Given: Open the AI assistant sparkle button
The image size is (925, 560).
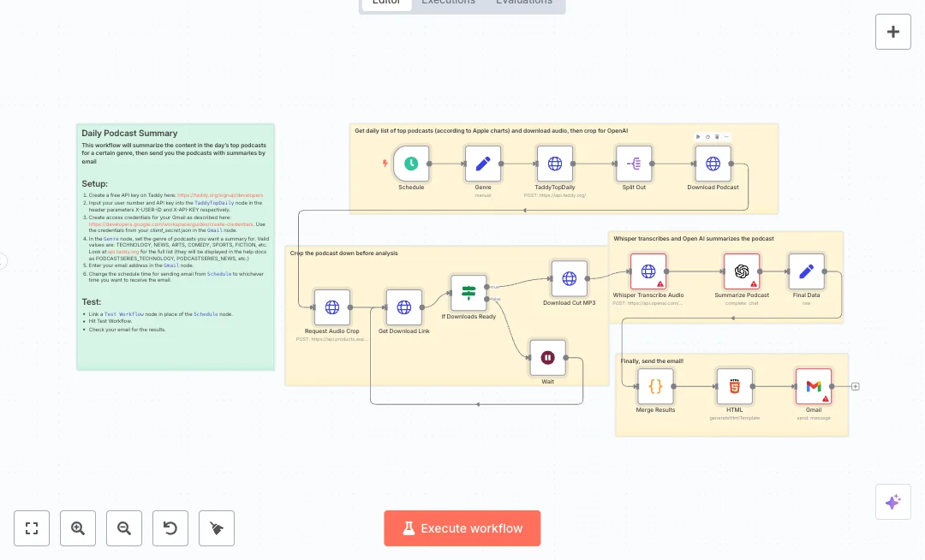Looking at the screenshot, I should point(892,502).
